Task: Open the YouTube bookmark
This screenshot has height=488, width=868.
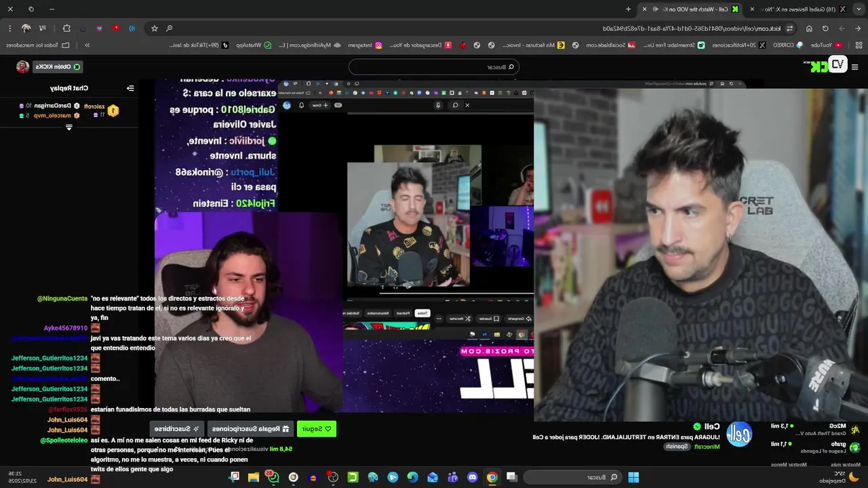Action: click(x=825, y=45)
